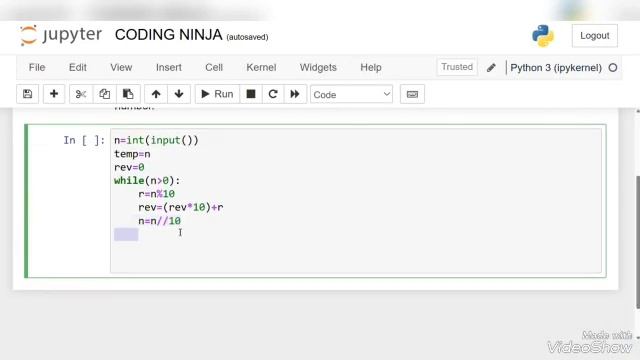This screenshot has height=360, width=640.
Task: Click the Logout button
Action: (x=594, y=36)
